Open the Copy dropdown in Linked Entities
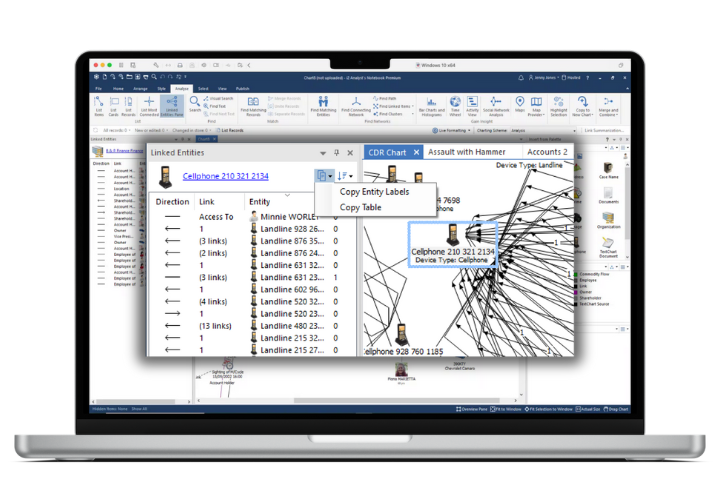This screenshot has width=720, height=500. [x=324, y=176]
